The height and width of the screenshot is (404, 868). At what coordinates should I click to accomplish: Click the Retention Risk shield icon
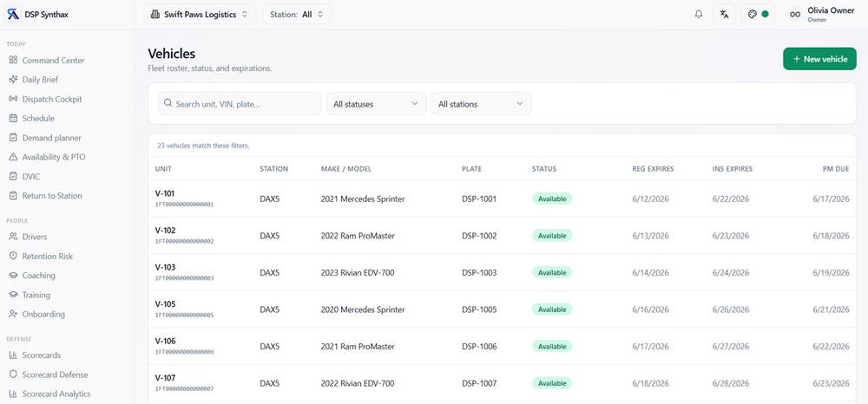pos(13,256)
